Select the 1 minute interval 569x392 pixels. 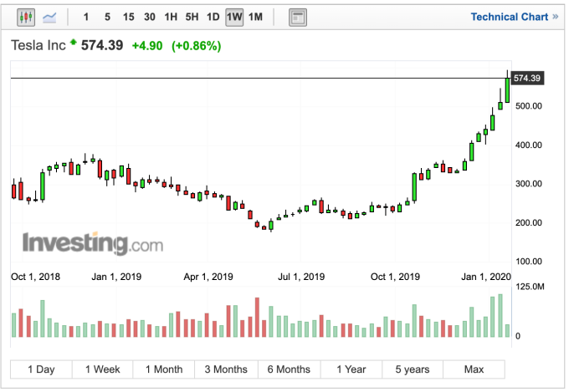tap(86, 17)
